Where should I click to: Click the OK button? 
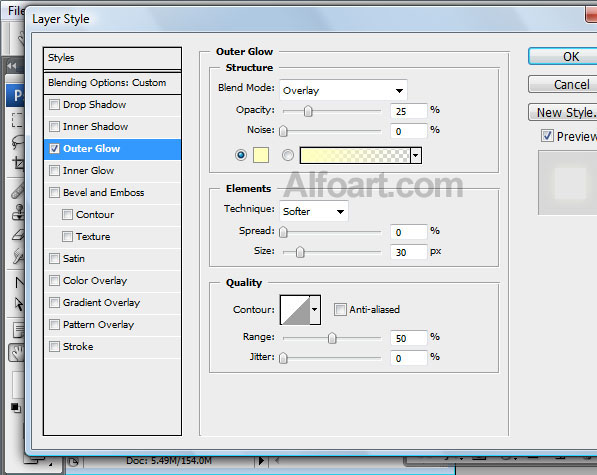coord(563,57)
